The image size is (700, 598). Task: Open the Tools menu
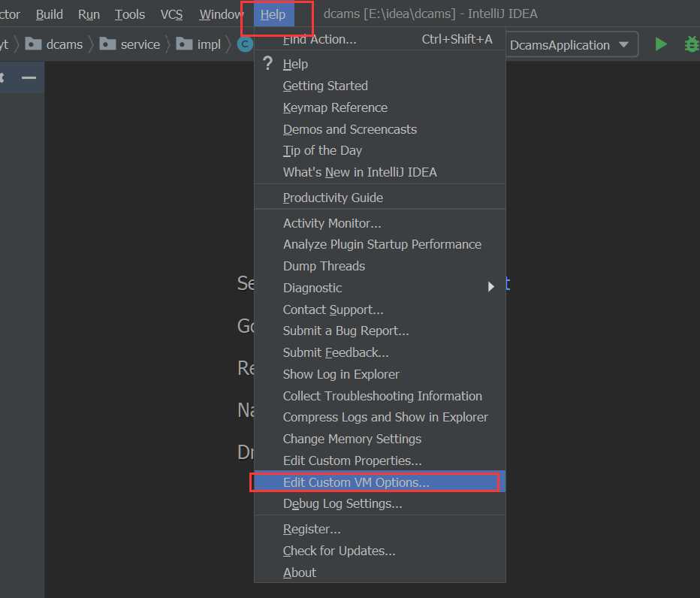coord(130,14)
